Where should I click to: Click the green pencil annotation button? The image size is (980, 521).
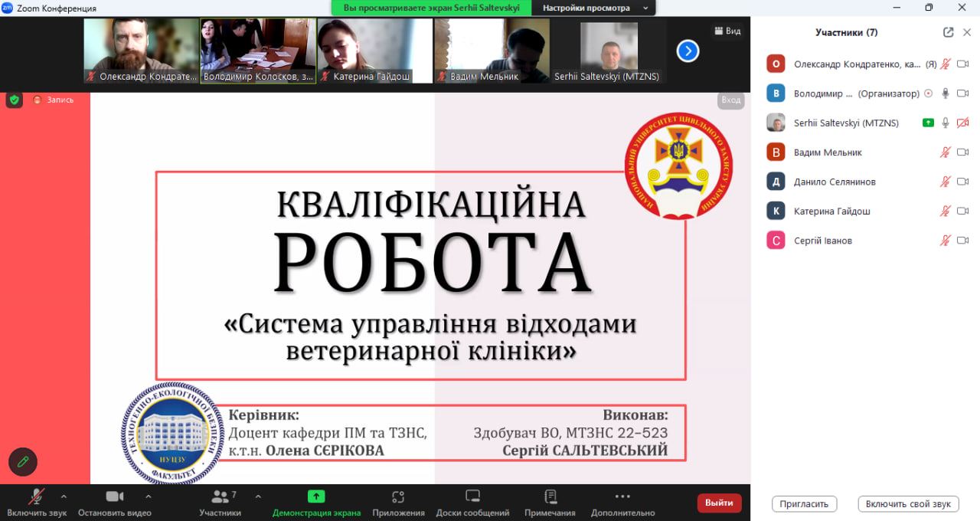coord(23,461)
